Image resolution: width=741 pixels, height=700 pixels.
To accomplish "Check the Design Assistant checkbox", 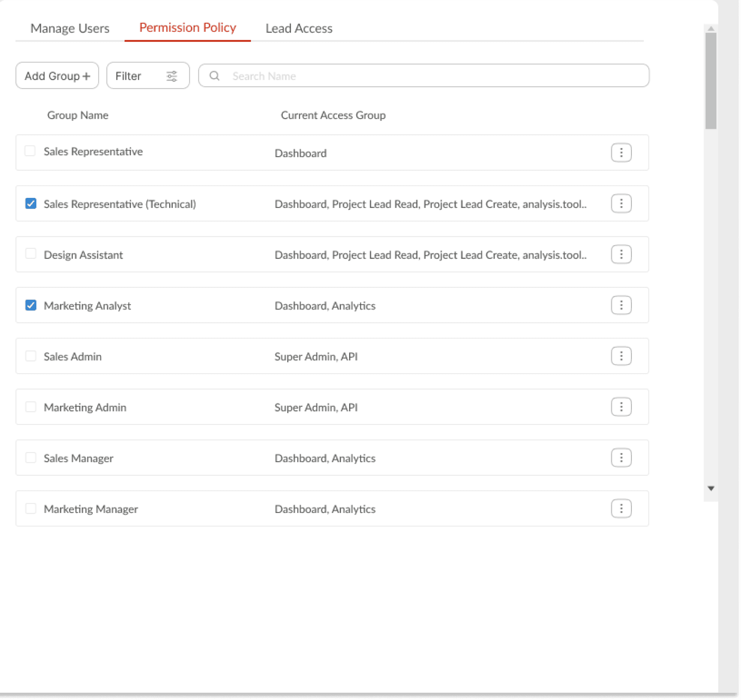I will pos(31,254).
